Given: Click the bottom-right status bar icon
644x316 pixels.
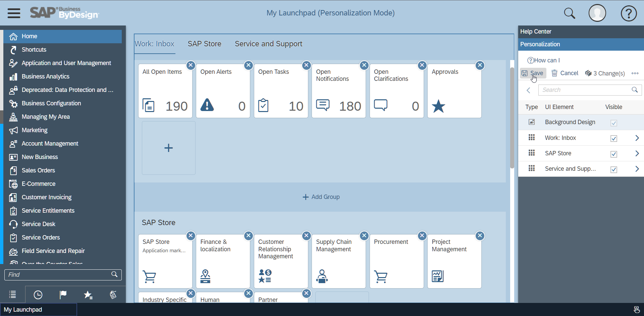Looking at the screenshot, I should point(636,309).
